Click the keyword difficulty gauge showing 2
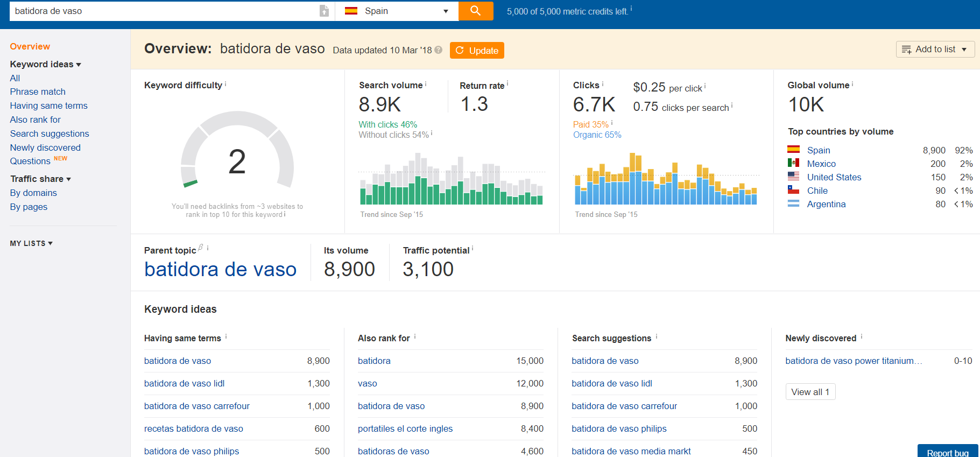Screen dimensions: 980x457 point(237,151)
